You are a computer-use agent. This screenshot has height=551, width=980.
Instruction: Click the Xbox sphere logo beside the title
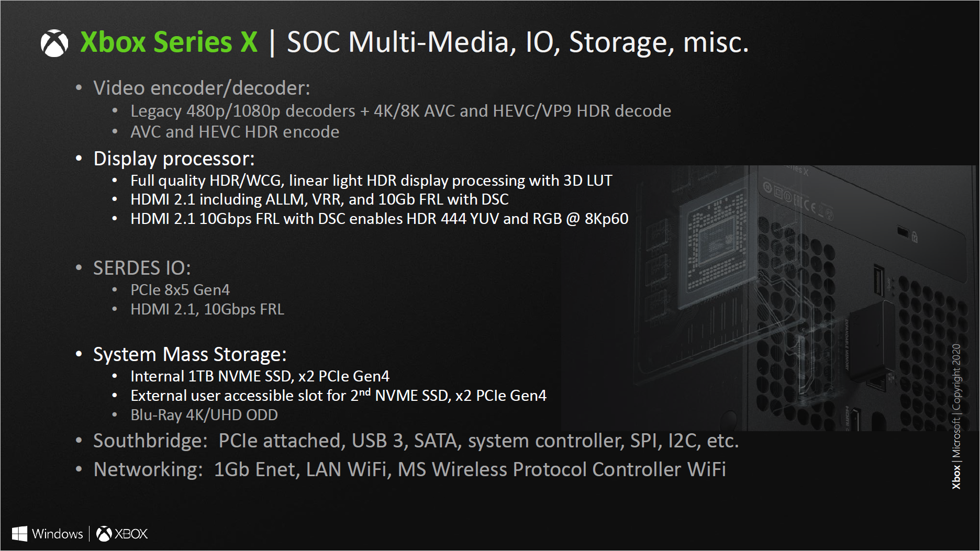pos(54,43)
